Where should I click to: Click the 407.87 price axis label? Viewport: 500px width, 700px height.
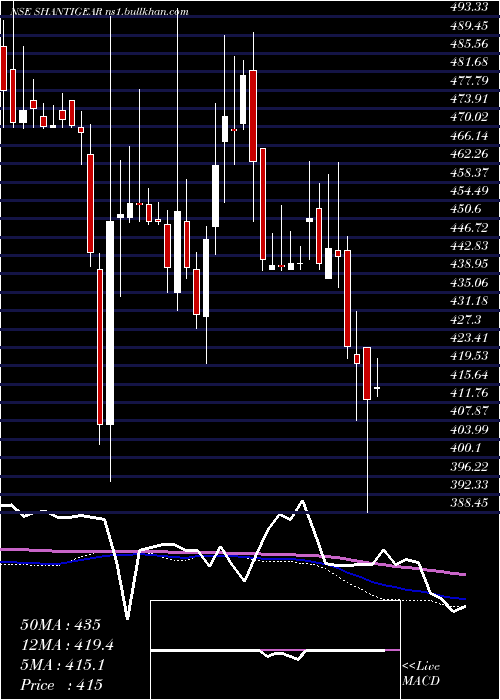pyautogui.click(x=468, y=411)
